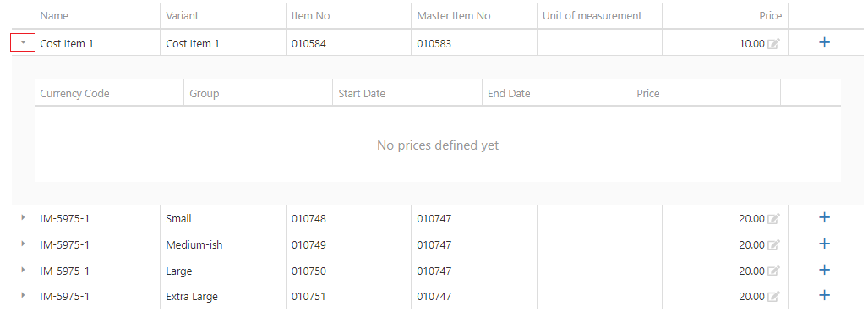Viewport: 868px width, 312px height.
Task: Sort by the Item No column header
Action: tap(310, 16)
